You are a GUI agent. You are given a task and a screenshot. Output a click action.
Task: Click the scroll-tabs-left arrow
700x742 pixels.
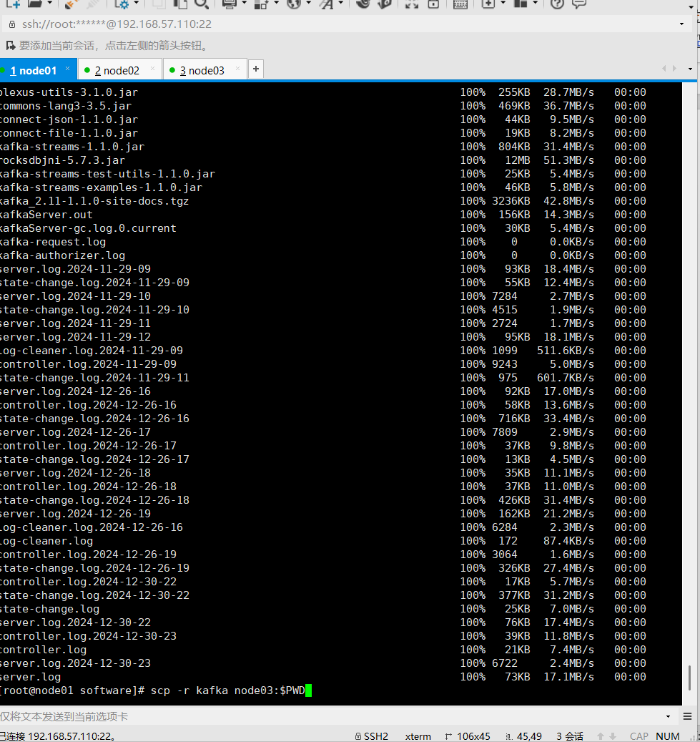(x=664, y=69)
